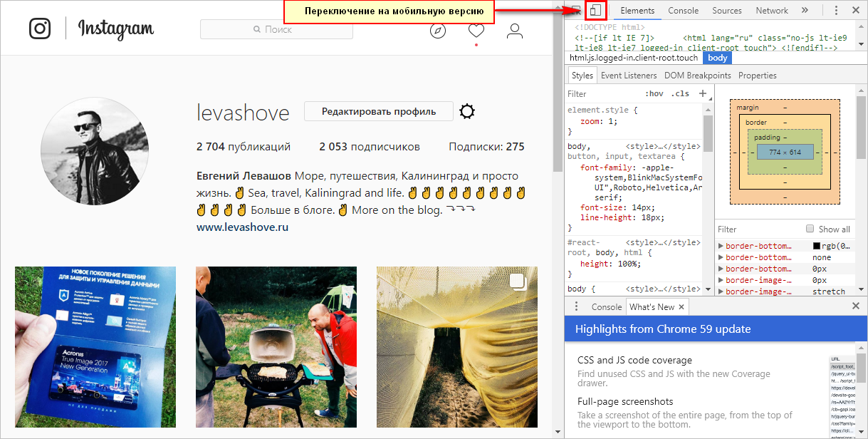Open the barbecue grill photo post
Screen dimensions: 868x439
[x=276, y=347]
